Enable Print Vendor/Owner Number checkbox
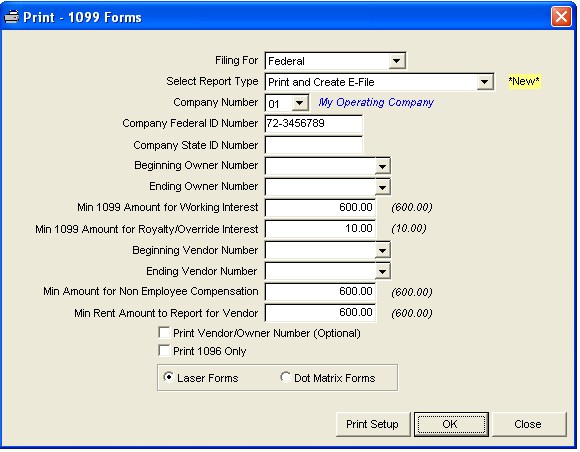This screenshot has height=452, width=580. [164, 333]
